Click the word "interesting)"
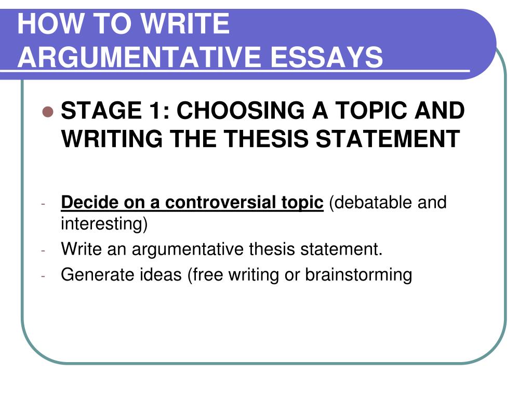532x399 pixels. click(104, 224)
